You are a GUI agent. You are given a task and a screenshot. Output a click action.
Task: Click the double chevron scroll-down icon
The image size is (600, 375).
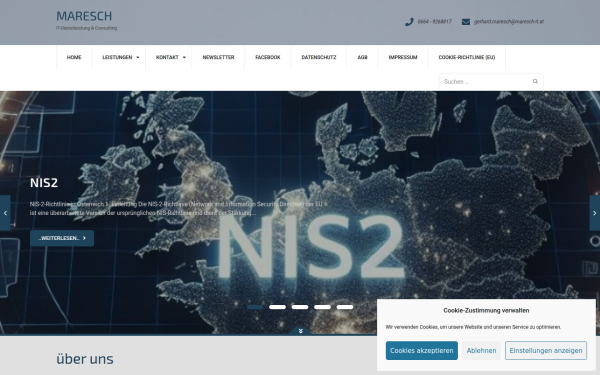300,331
